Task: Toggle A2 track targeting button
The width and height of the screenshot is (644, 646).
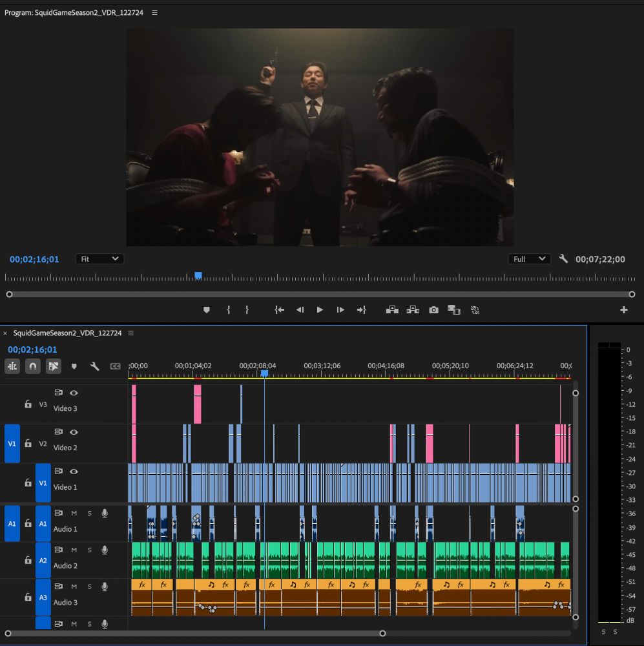Action: click(43, 560)
